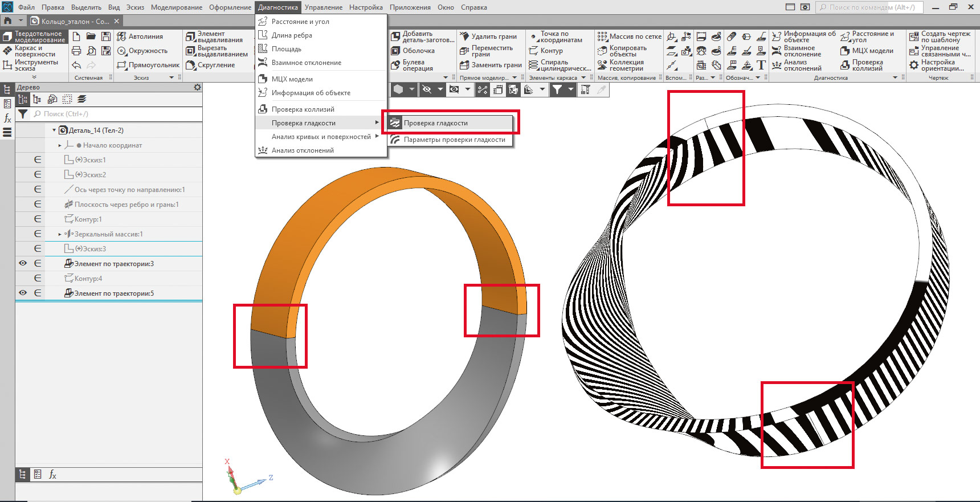The height and width of the screenshot is (502, 980).
Task: Select Заменить грани tool
Action: tap(491, 65)
